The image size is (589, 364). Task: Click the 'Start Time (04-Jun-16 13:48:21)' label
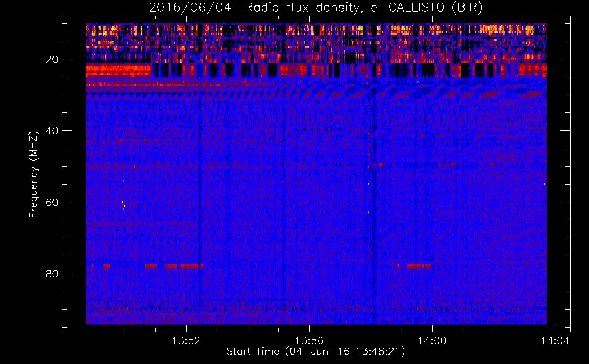[x=316, y=352]
